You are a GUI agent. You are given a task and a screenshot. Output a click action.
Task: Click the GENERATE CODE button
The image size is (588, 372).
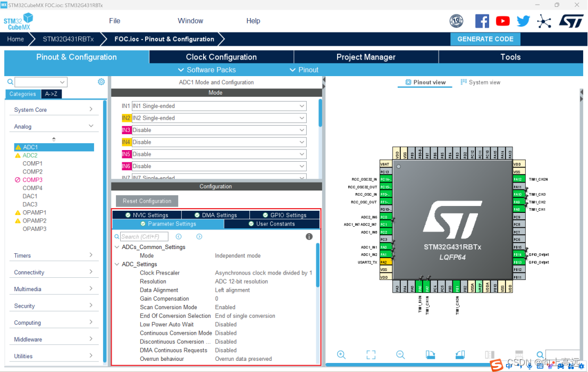pos(485,39)
